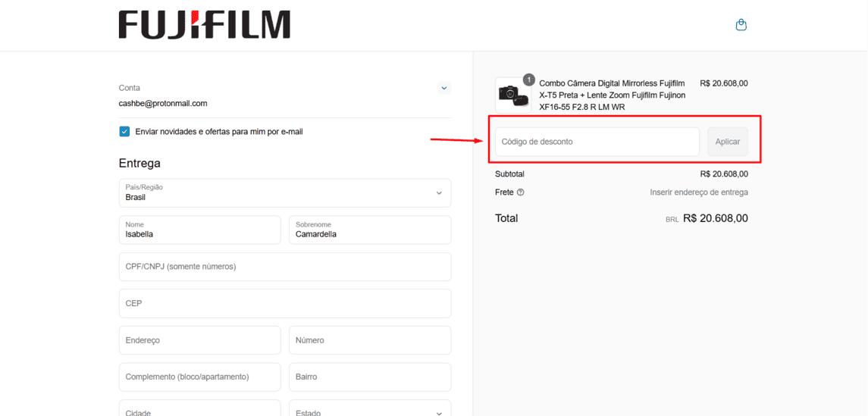The height and width of the screenshot is (416, 868).
Task: Click the Sobrenome field containing Camardella
Action: pos(370,230)
